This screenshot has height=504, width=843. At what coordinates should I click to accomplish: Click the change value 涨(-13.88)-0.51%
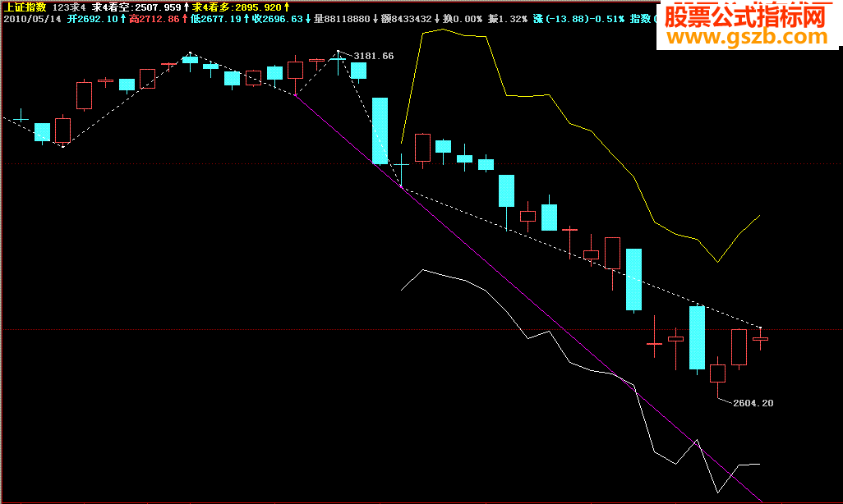click(x=578, y=20)
